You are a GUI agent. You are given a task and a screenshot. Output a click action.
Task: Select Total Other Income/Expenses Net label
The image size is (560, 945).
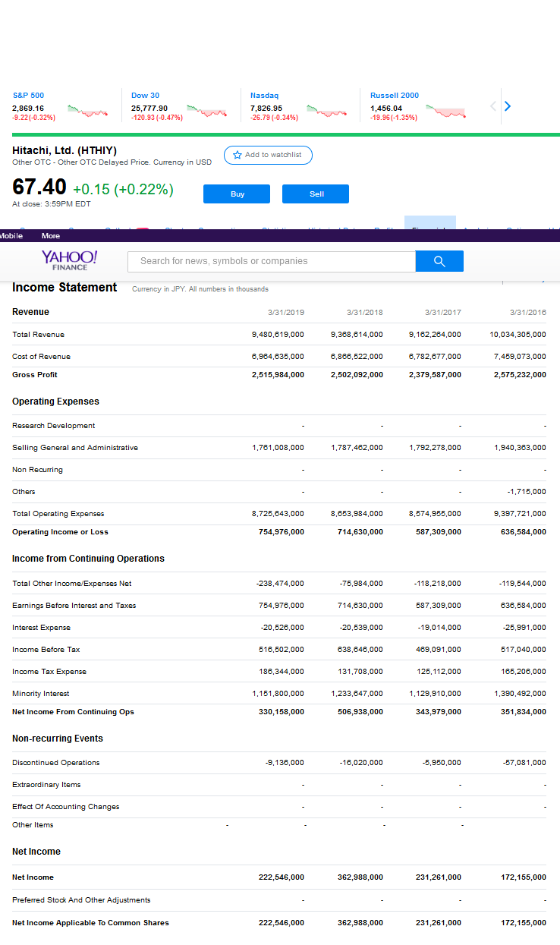point(72,584)
